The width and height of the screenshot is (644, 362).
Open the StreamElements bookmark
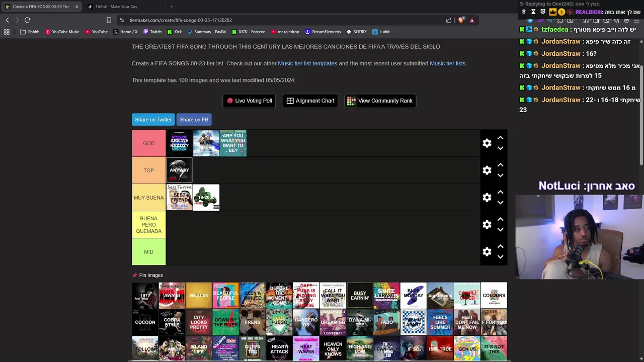pos(323,32)
